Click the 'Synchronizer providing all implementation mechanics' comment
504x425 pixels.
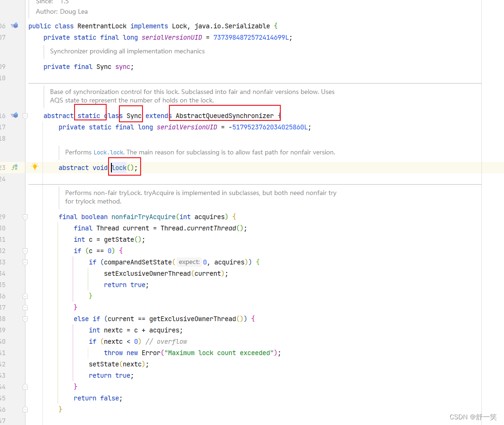pyautogui.click(x=127, y=51)
